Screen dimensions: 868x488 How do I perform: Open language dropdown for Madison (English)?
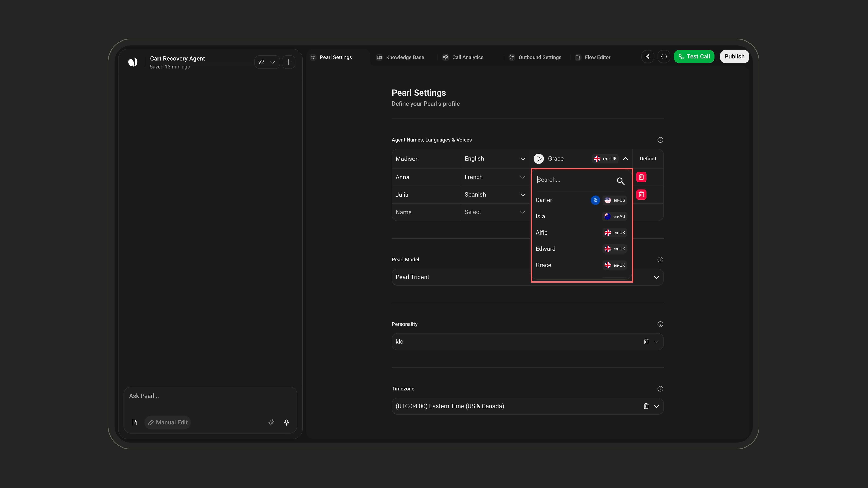(495, 159)
